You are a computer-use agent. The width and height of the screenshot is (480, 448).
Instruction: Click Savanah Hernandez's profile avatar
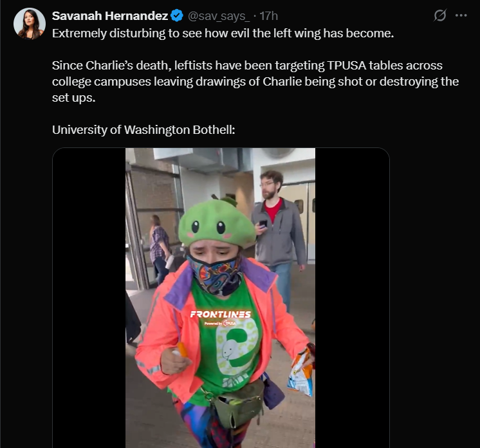[x=30, y=24]
